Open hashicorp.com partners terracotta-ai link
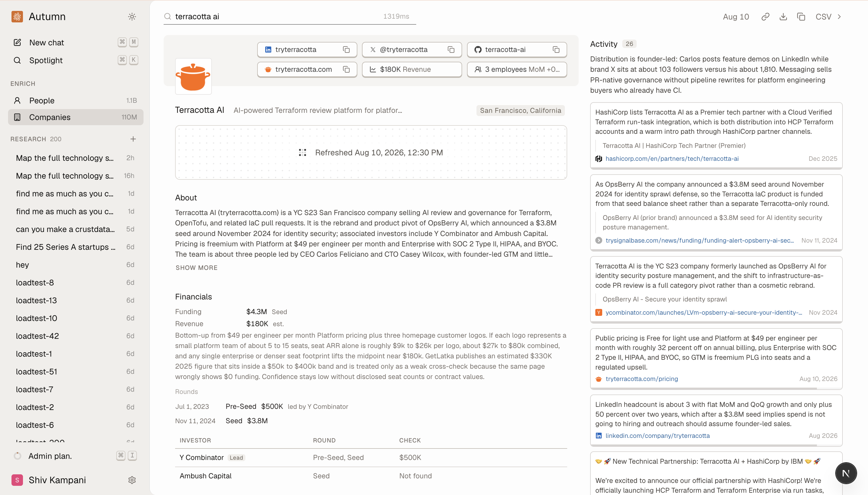This screenshot has height=495, width=868. point(672,158)
